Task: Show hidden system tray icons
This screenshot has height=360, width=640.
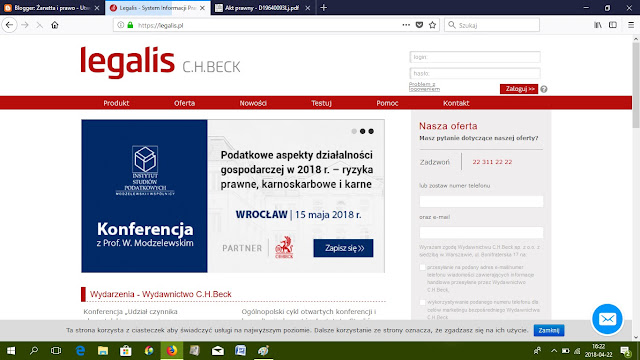Action: click(554, 351)
